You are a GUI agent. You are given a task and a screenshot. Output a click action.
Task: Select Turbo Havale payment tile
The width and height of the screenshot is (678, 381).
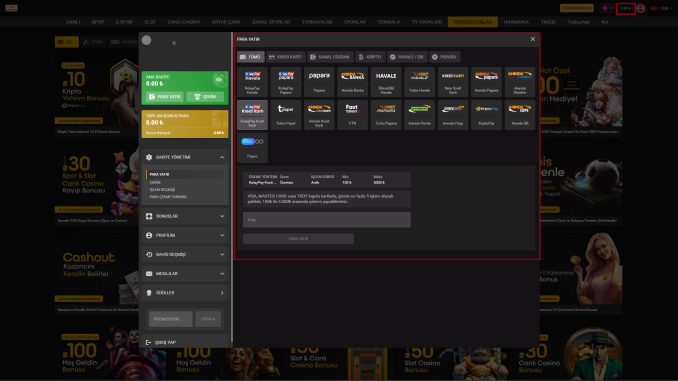[419, 82]
